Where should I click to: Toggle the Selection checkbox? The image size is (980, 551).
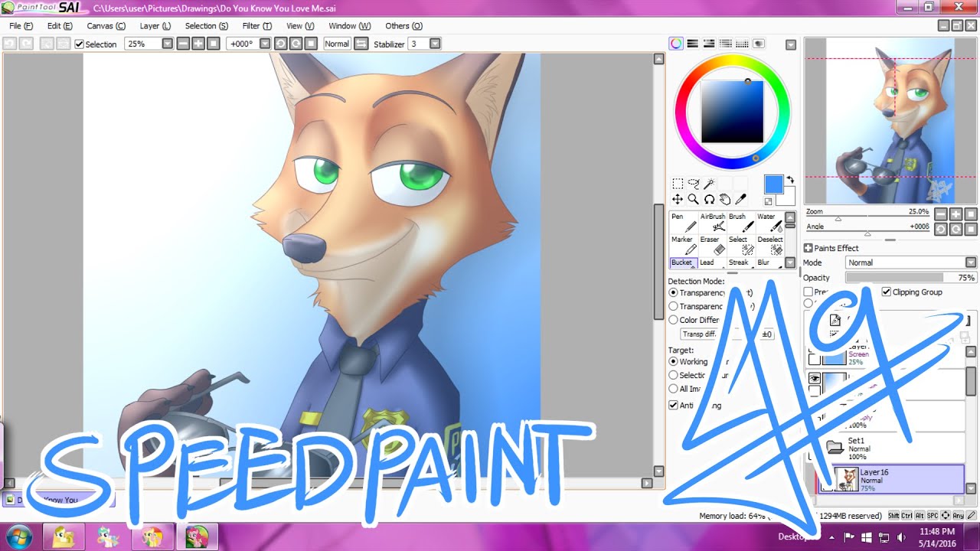tap(79, 44)
